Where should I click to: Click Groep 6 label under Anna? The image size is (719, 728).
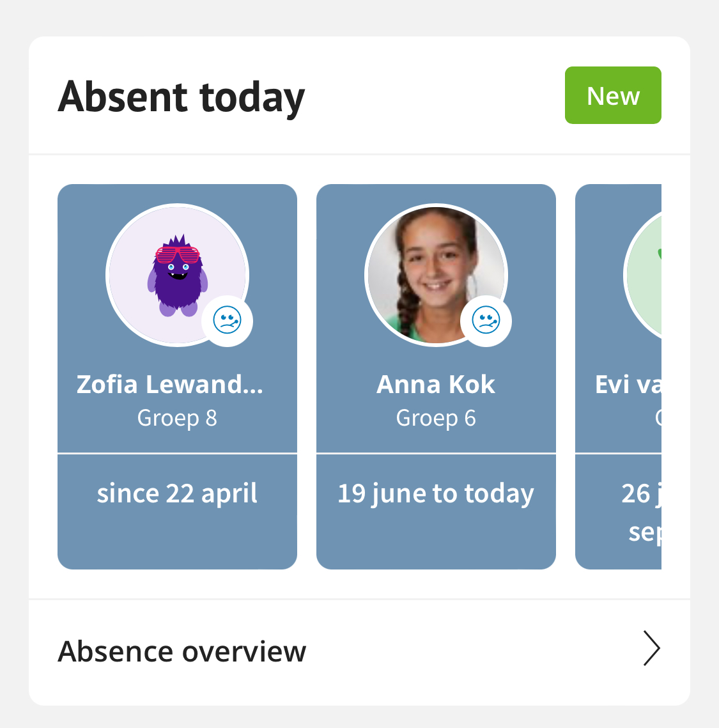[436, 418]
